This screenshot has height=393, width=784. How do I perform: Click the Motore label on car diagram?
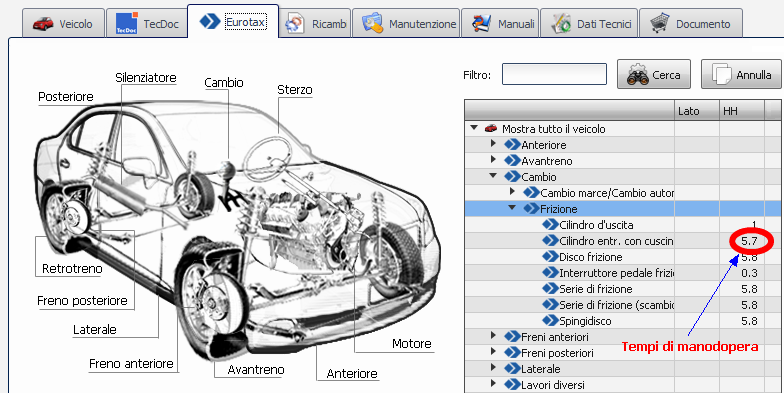click(412, 344)
